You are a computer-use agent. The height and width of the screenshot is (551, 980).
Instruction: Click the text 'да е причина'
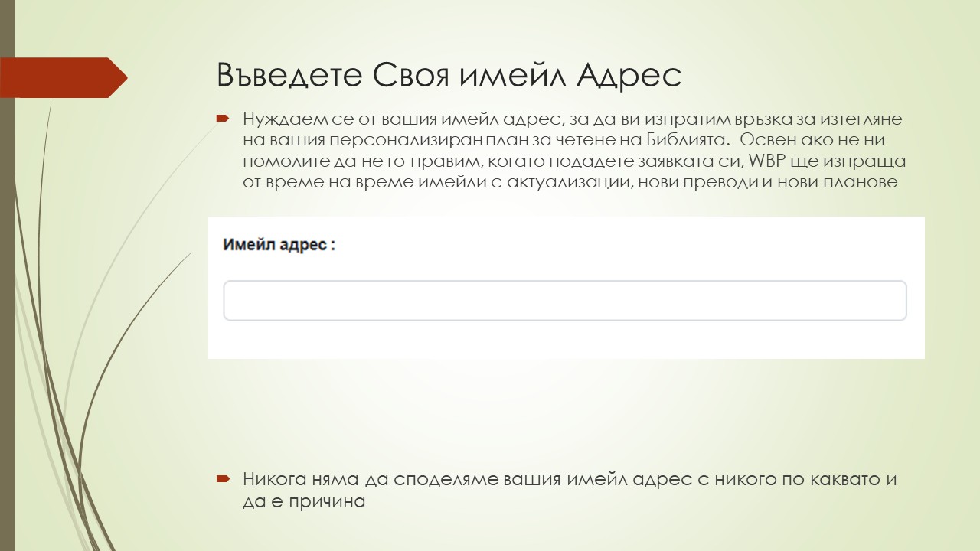tap(304, 501)
